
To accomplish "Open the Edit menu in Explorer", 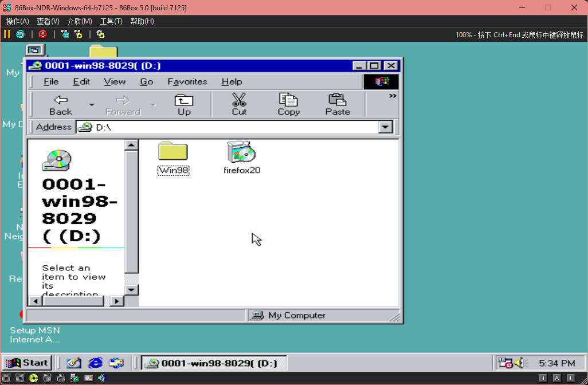I will pos(81,82).
